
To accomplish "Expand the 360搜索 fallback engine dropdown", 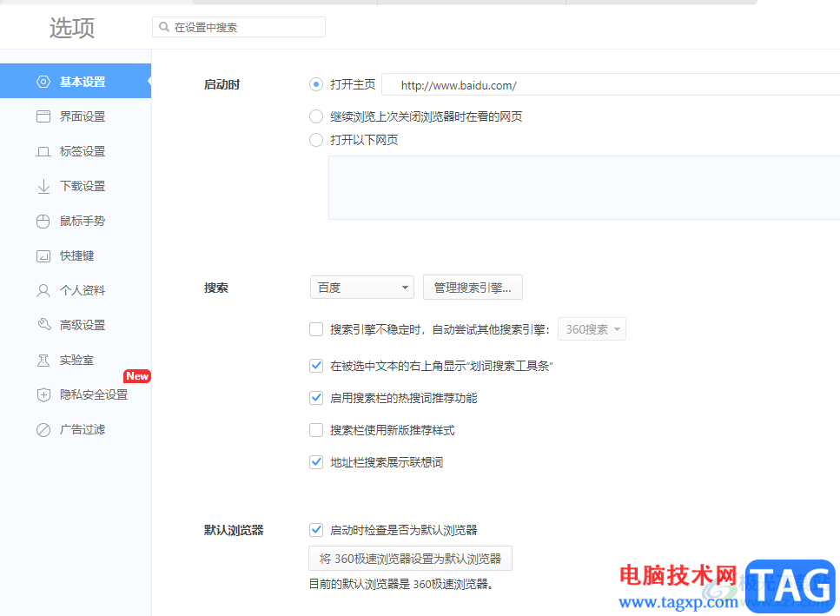I will click(x=591, y=329).
